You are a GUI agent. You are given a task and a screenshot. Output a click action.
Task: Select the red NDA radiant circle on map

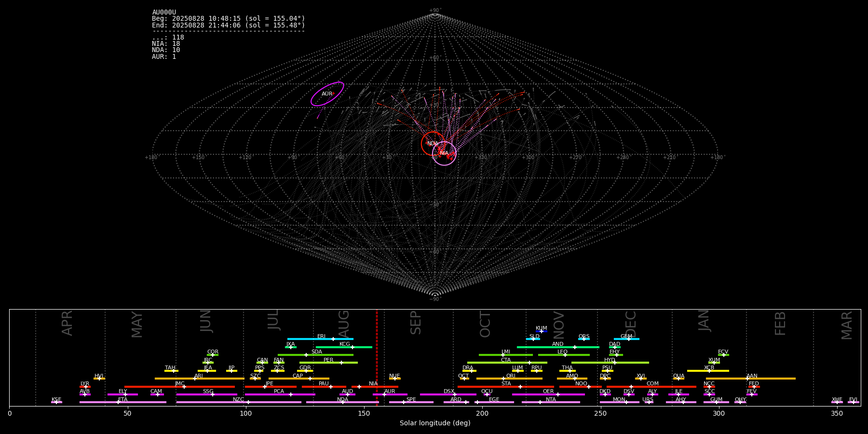pos(433,143)
